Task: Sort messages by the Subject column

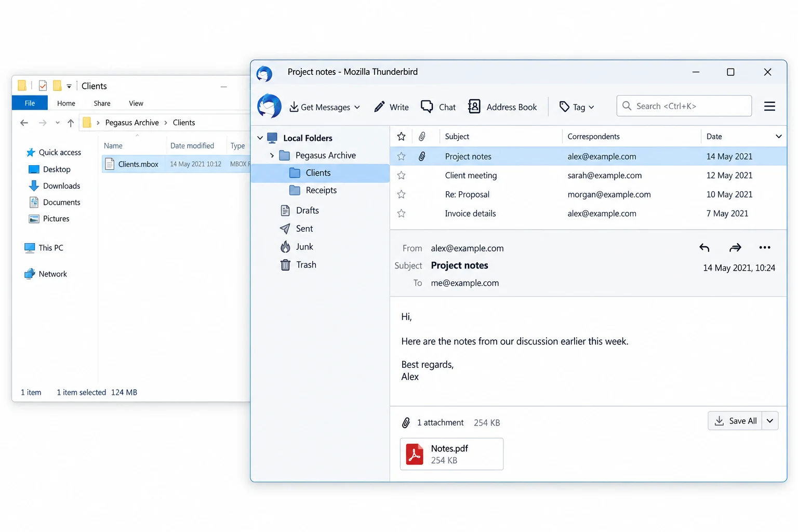Action: [457, 137]
